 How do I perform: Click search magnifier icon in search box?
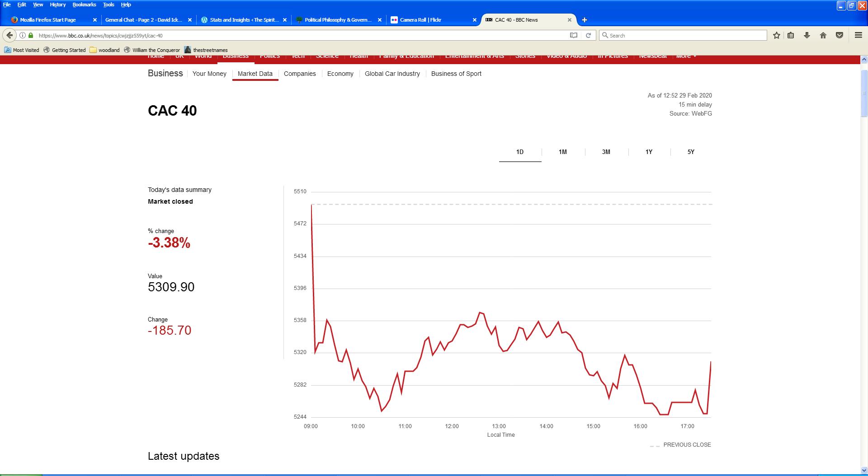605,35
